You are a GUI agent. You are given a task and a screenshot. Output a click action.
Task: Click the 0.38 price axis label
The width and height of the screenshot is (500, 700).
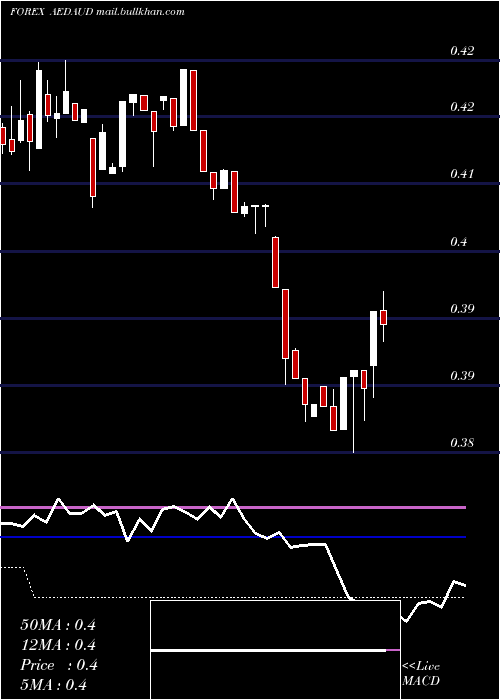click(461, 443)
